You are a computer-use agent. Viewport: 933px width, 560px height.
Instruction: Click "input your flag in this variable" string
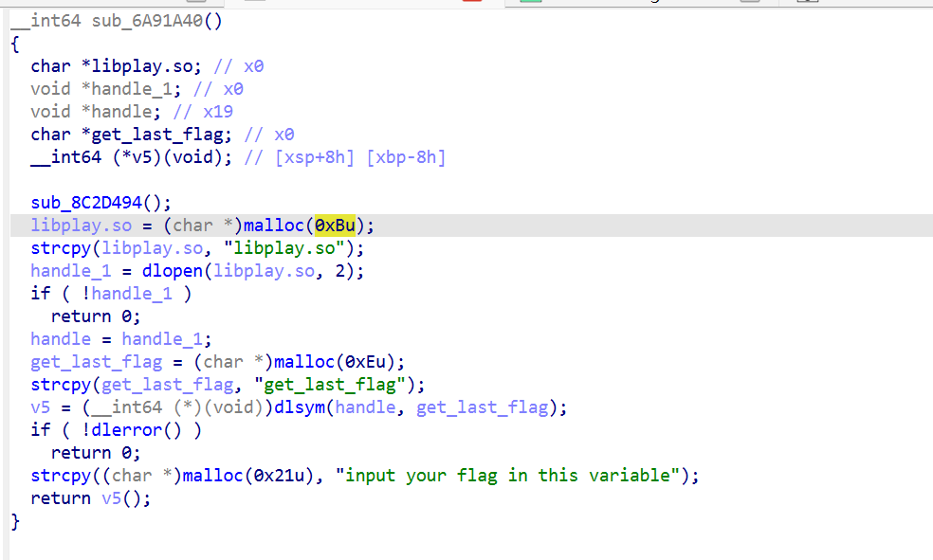tap(507, 476)
